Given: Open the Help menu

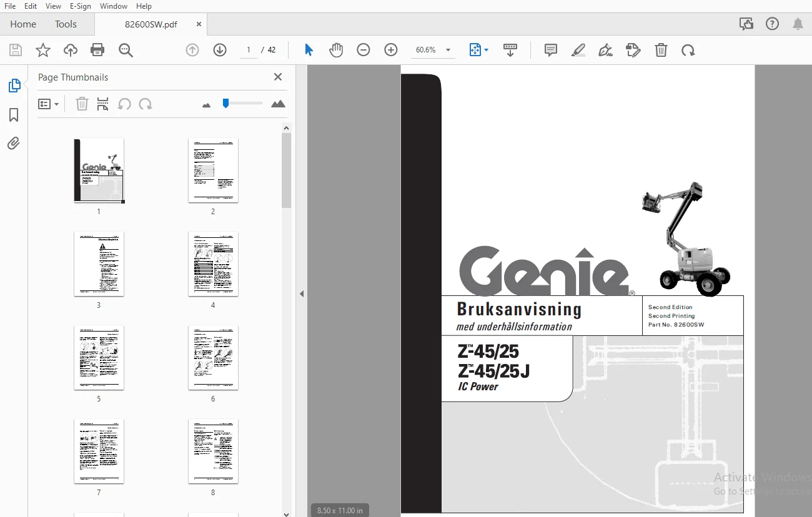Looking at the screenshot, I should [144, 6].
